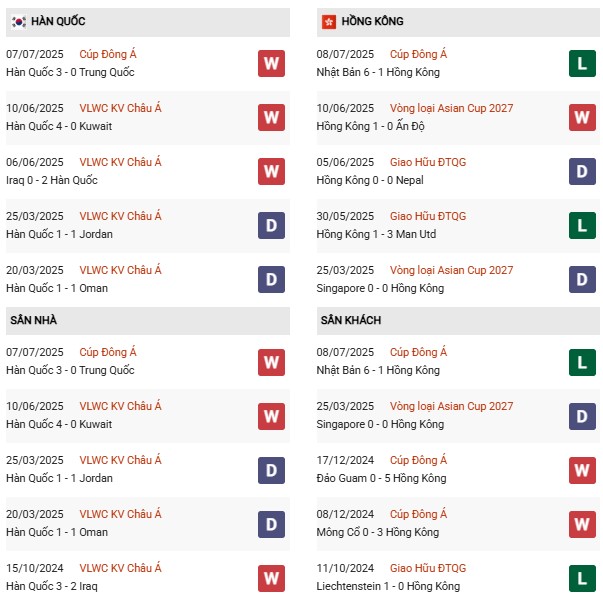Viewport: 603px width, 601px height.
Task: Click the Hong Kong flag icon
Action: [328, 22]
